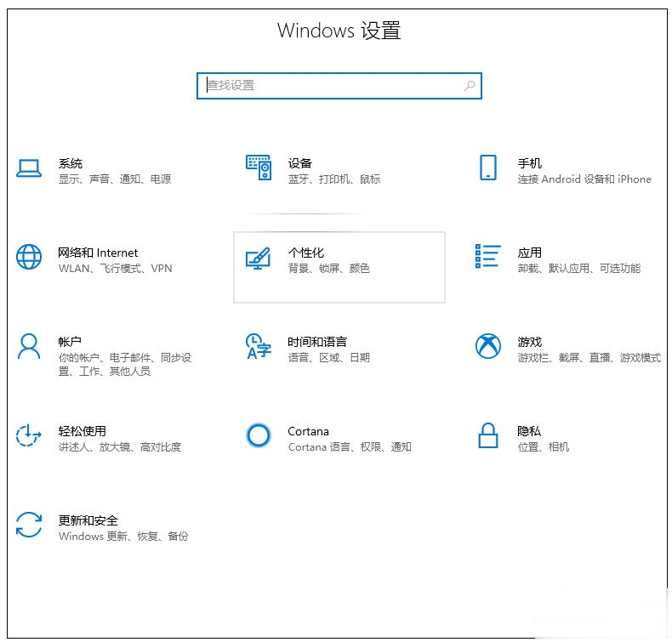This screenshot has height=642, width=672.
Task: Open the 应用 settings title
Action: click(530, 253)
